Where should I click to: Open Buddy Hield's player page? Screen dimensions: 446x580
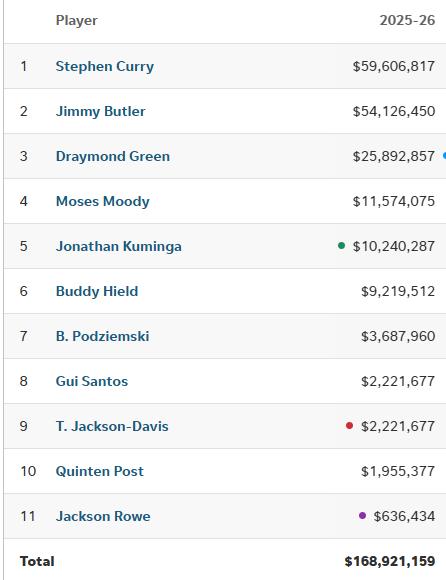[x=97, y=291]
